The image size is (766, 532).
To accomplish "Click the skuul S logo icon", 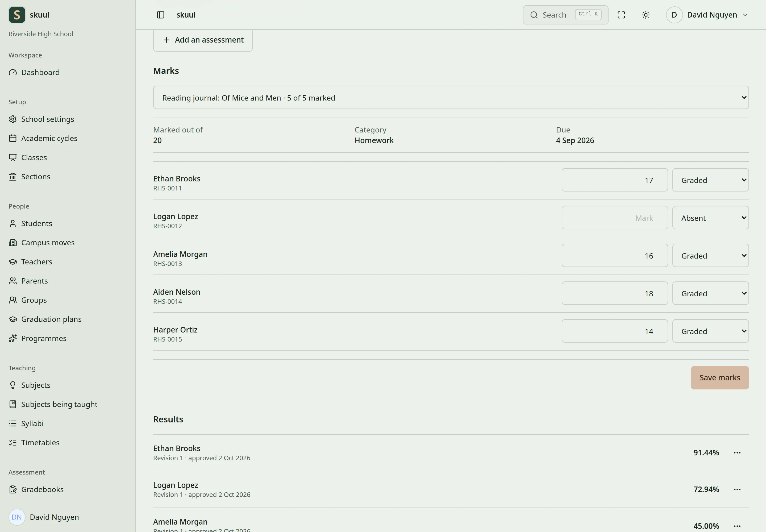I will [x=17, y=15].
